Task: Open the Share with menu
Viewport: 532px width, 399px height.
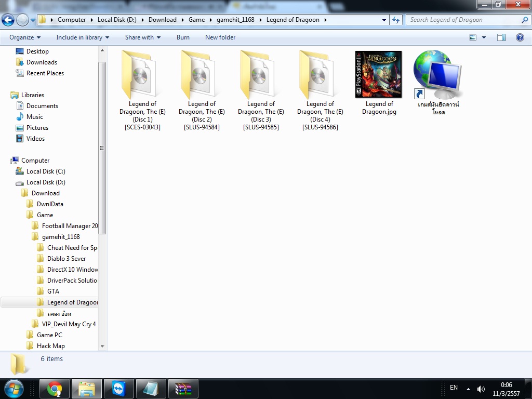Action: 142,37
